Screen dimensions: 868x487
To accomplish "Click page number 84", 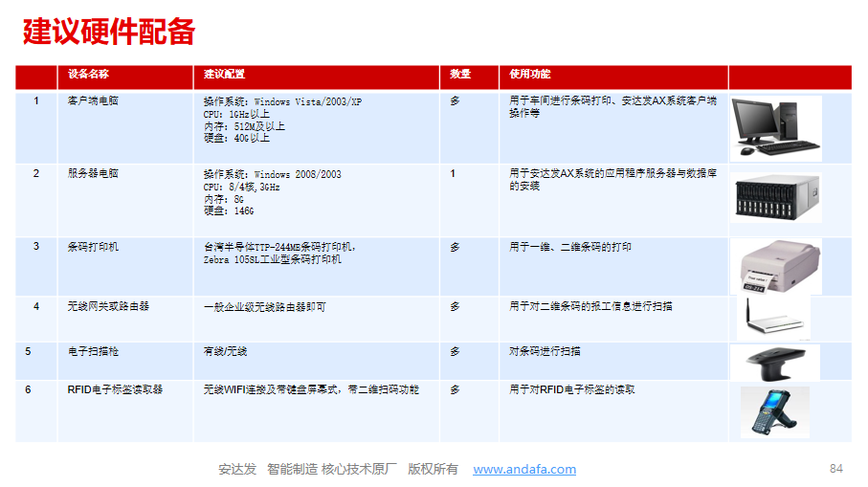I will pos(835,468).
